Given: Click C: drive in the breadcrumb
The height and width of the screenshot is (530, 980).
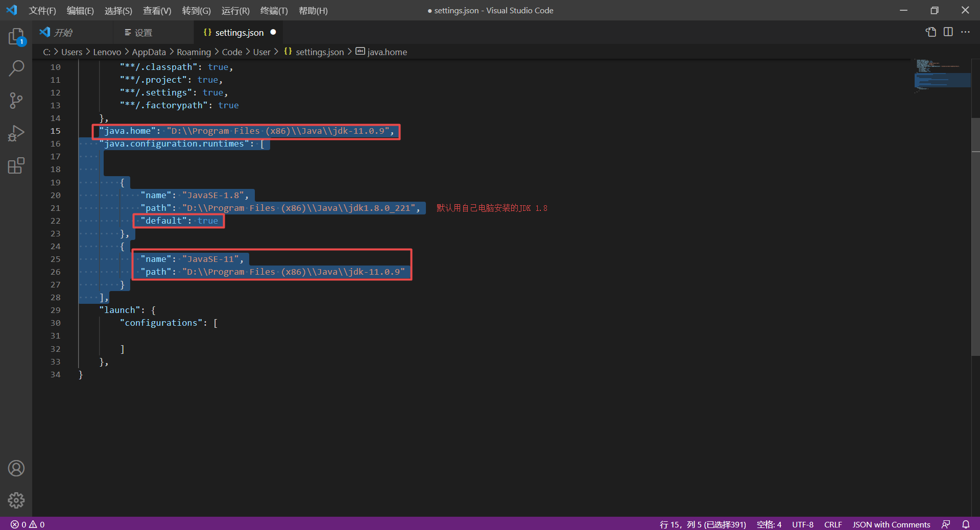Looking at the screenshot, I should [x=46, y=52].
